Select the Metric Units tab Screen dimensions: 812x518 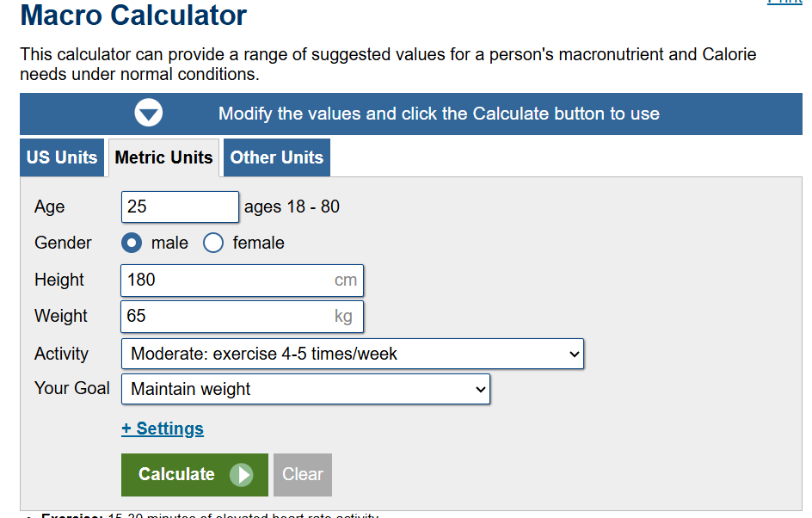163,157
